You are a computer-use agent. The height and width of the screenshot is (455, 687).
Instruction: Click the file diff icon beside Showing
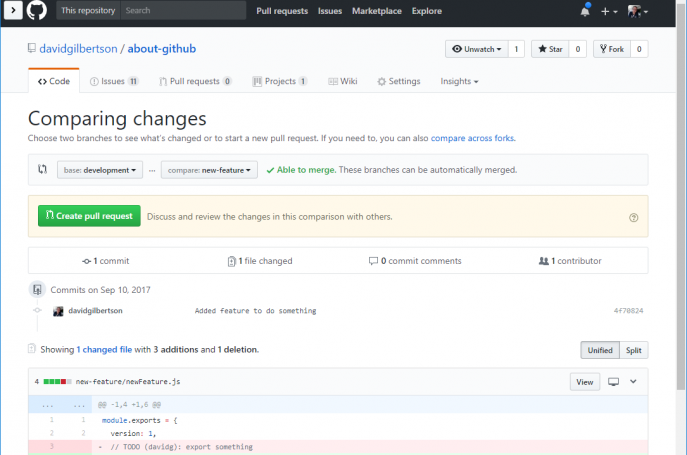point(32,349)
